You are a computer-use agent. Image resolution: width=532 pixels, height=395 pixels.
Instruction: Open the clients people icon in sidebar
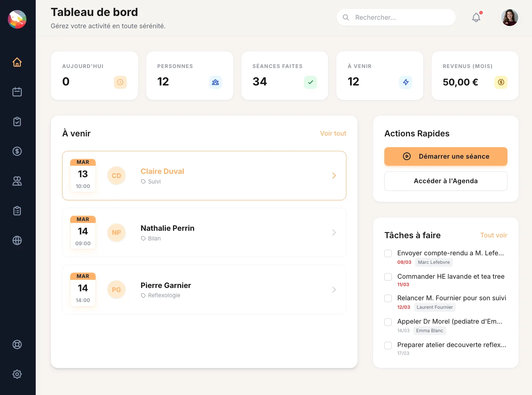point(17,181)
